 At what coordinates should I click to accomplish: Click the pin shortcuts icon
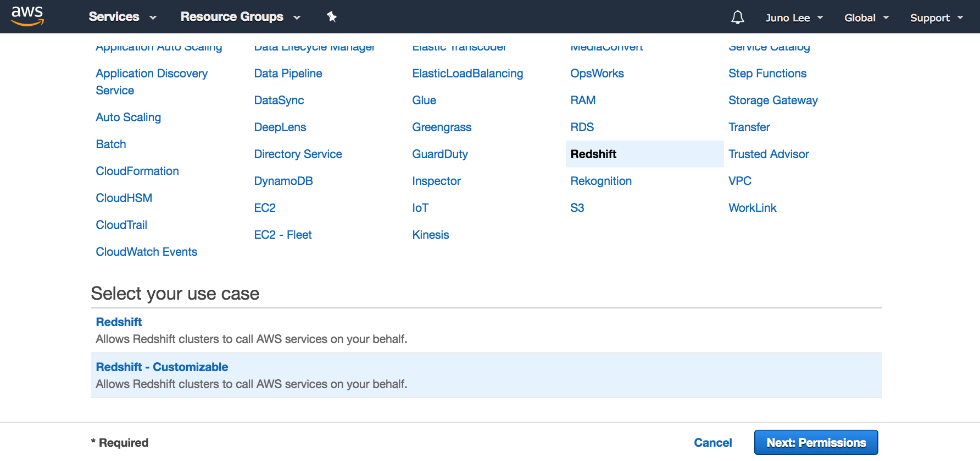coord(332,17)
